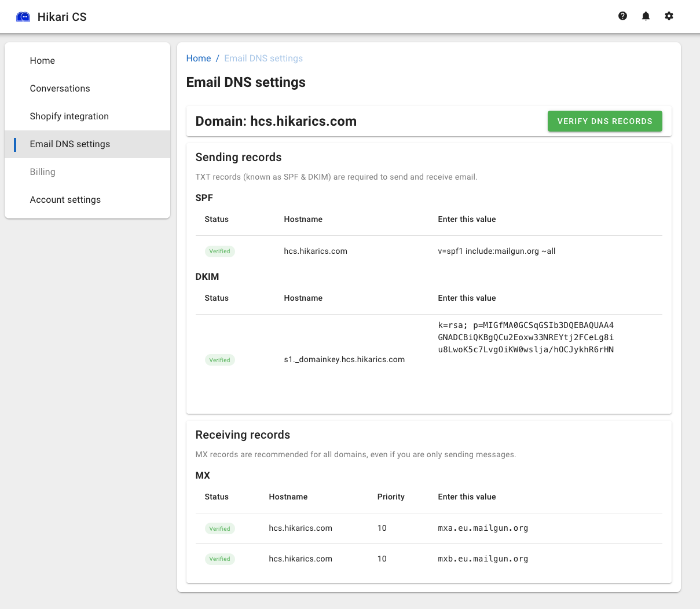
Task: Click the mxb record Verified badge
Action: 219,559
